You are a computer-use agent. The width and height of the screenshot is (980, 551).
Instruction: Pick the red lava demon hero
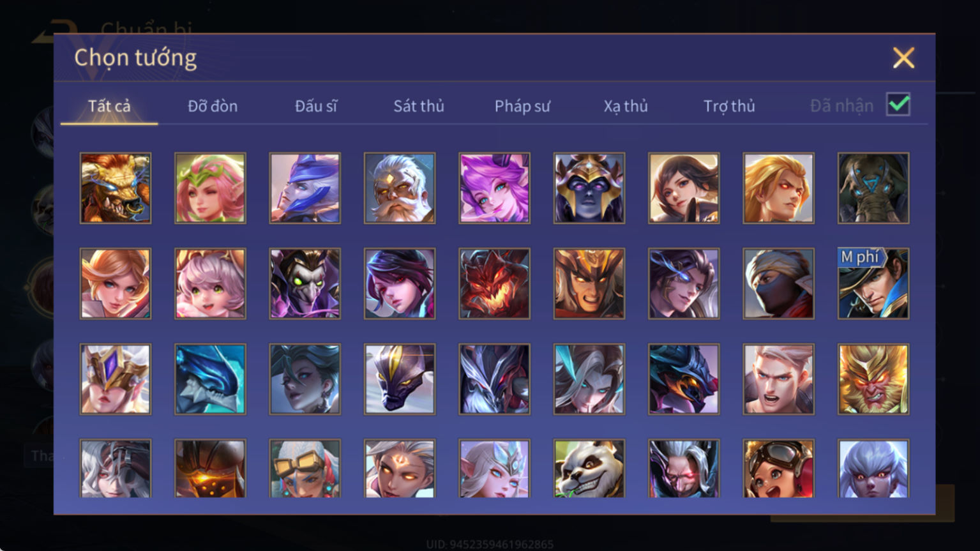[494, 283]
